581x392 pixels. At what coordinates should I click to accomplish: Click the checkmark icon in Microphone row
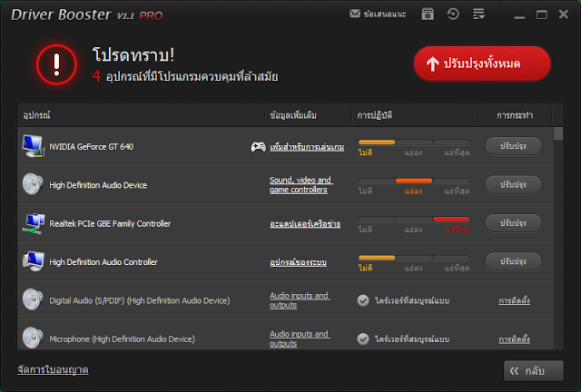[x=363, y=339]
